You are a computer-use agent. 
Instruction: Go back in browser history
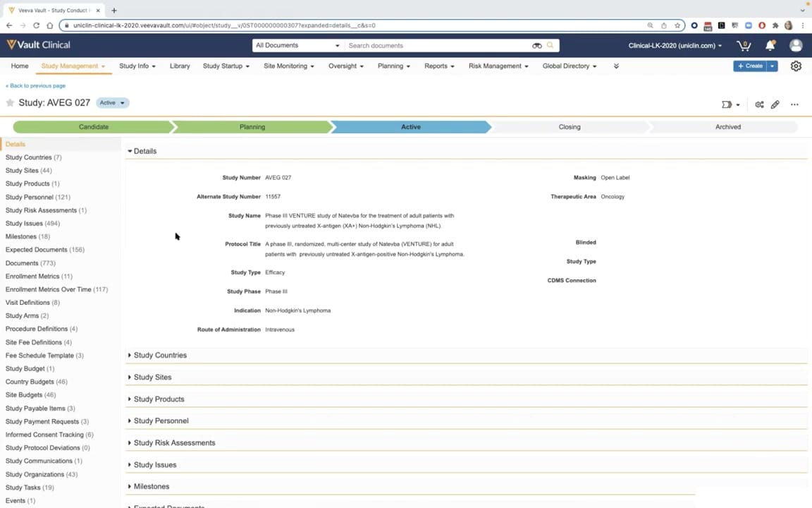9,25
